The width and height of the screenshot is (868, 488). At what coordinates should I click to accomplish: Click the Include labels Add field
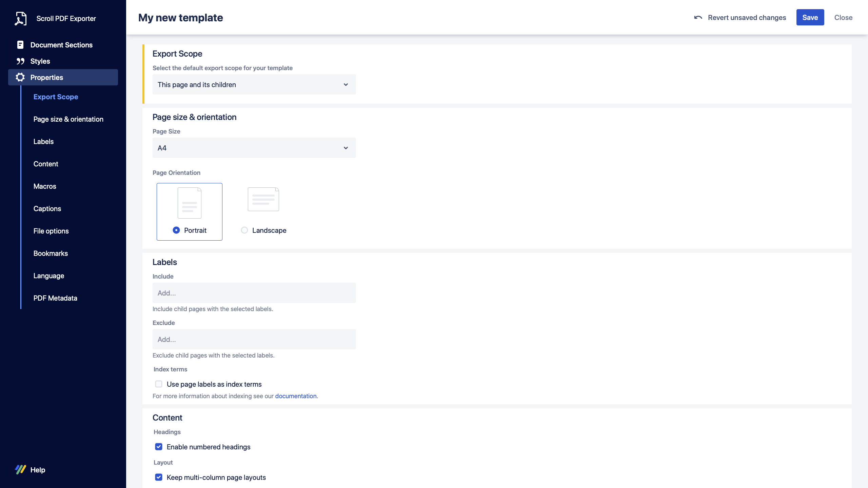(x=254, y=293)
